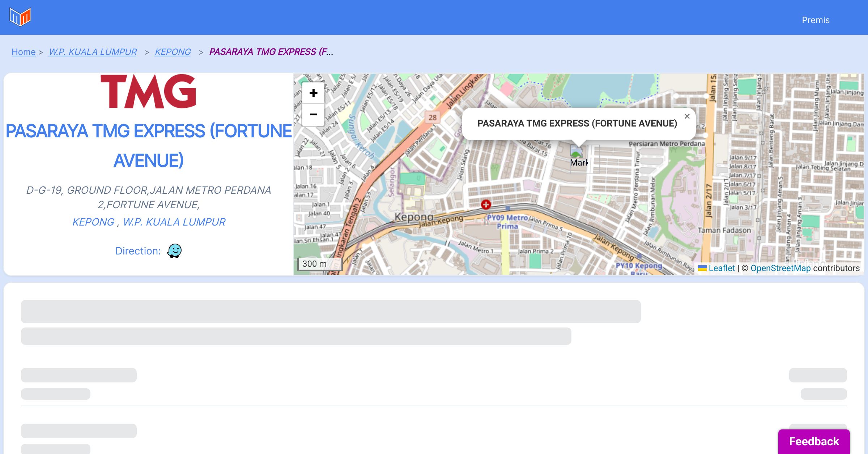Zoom in on the map

click(x=313, y=93)
